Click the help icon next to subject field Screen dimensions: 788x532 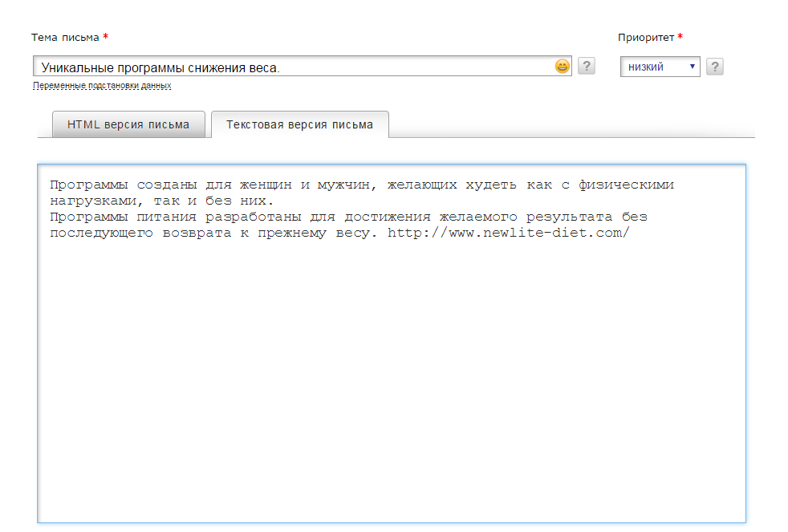pos(586,67)
